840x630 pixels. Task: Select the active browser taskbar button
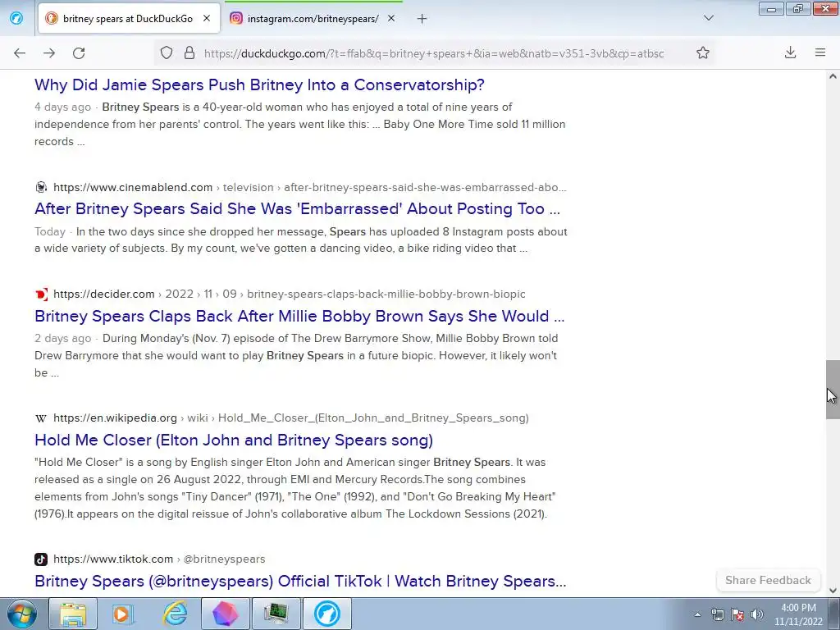[x=326, y=614]
